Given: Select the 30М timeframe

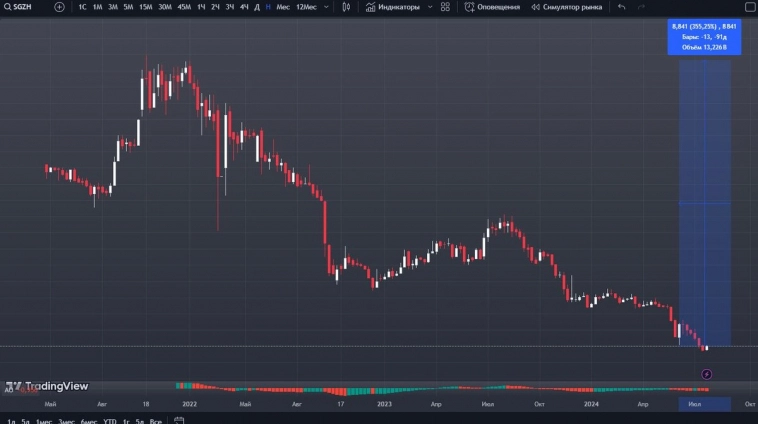Looking at the screenshot, I should (x=165, y=7).
